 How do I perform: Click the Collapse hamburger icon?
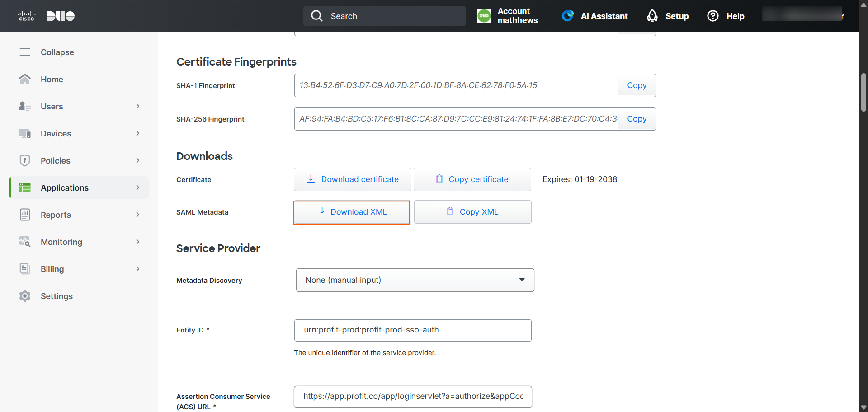point(25,52)
